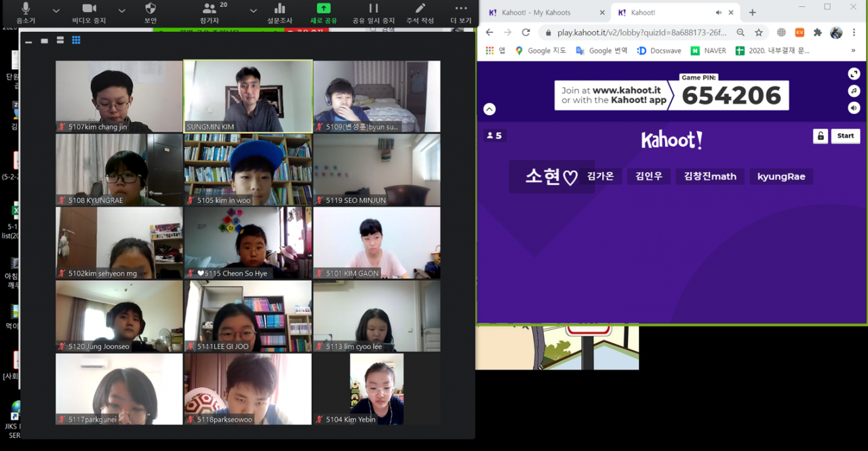Mute the tab audio speaker icon on Kahoot! tab
This screenshot has height=451, width=868.
point(719,12)
